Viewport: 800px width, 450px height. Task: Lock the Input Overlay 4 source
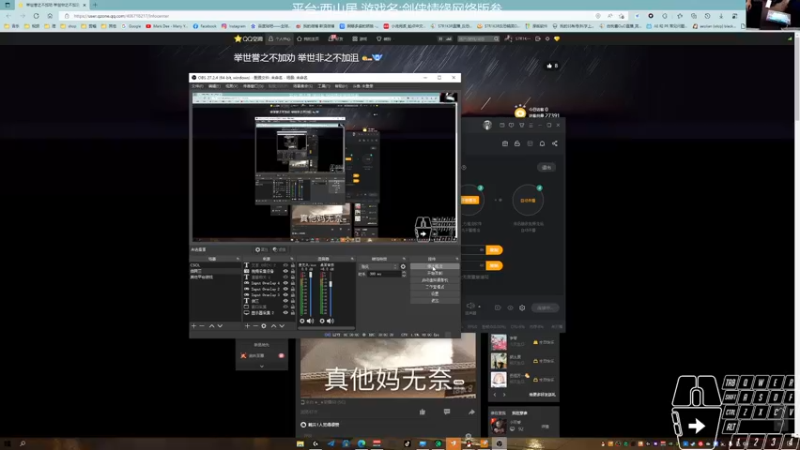pos(293,283)
